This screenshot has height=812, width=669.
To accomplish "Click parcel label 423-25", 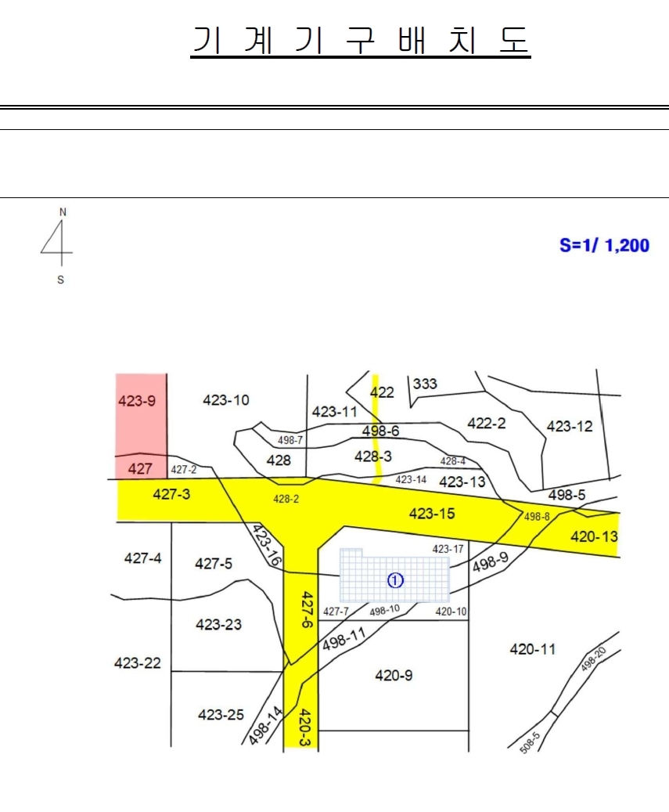I will 221,715.
